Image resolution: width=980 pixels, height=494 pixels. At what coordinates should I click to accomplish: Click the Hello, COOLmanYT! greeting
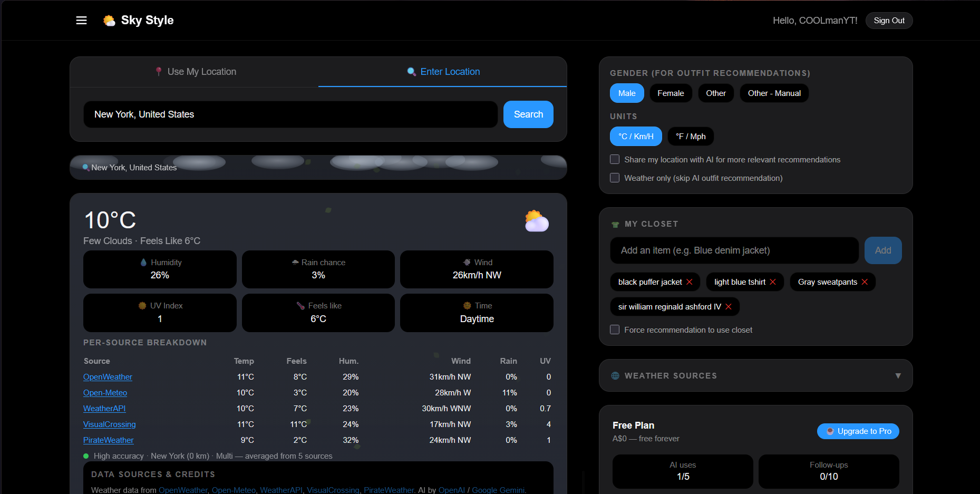tap(815, 21)
